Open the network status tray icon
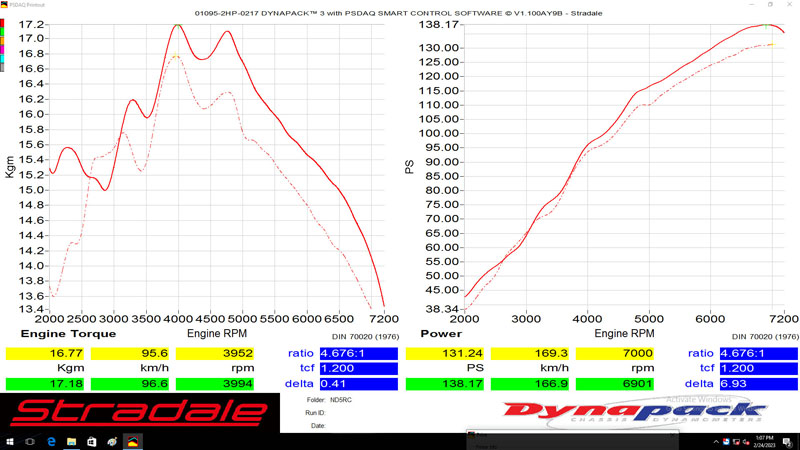This screenshot has width=800, height=450. point(736,442)
